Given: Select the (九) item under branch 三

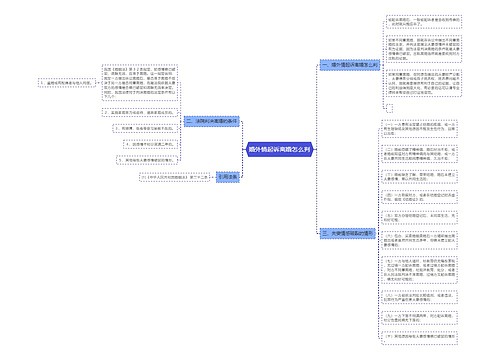Looking at the screenshot, I should 419,318.
